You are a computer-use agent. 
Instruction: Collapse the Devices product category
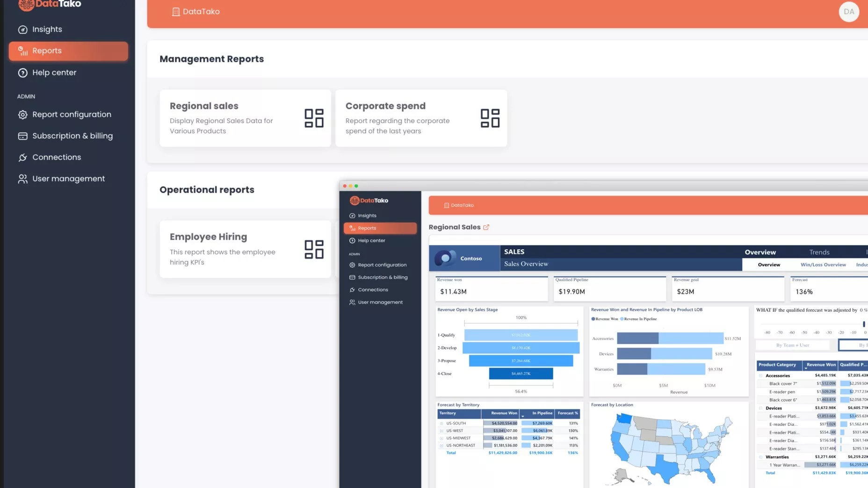[760, 409]
